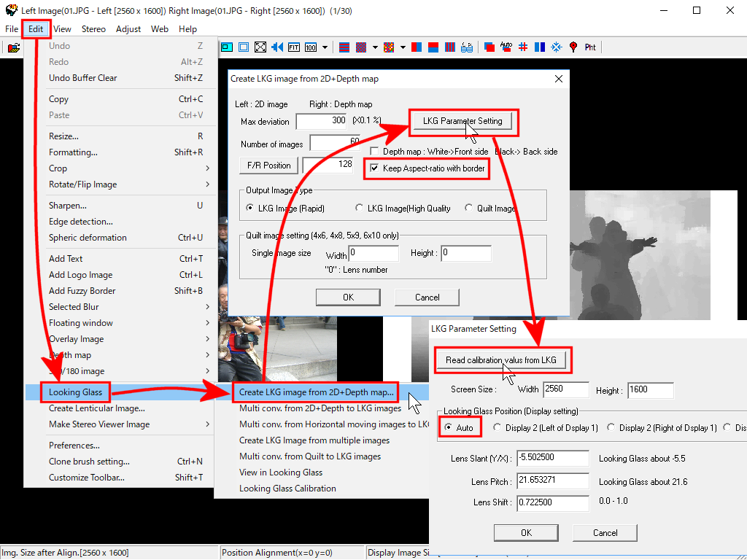Click the blue snowflake toolbar icon
The height and width of the screenshot is (560, 747).
[557, 47]
